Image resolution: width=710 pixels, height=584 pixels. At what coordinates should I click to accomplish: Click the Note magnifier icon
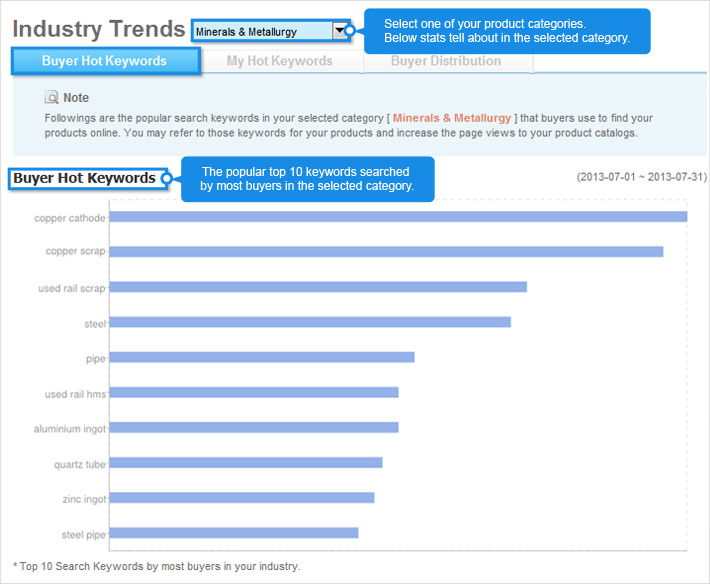click(52, 98)
